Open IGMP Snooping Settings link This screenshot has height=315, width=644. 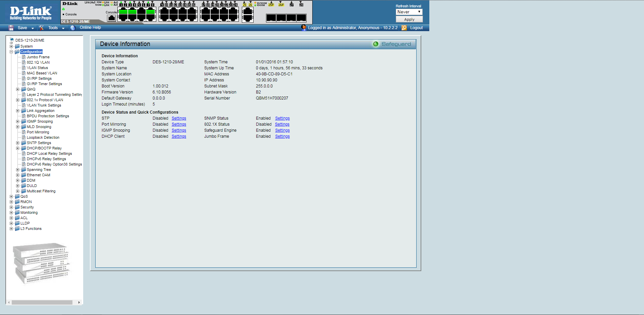pos(179,130)
